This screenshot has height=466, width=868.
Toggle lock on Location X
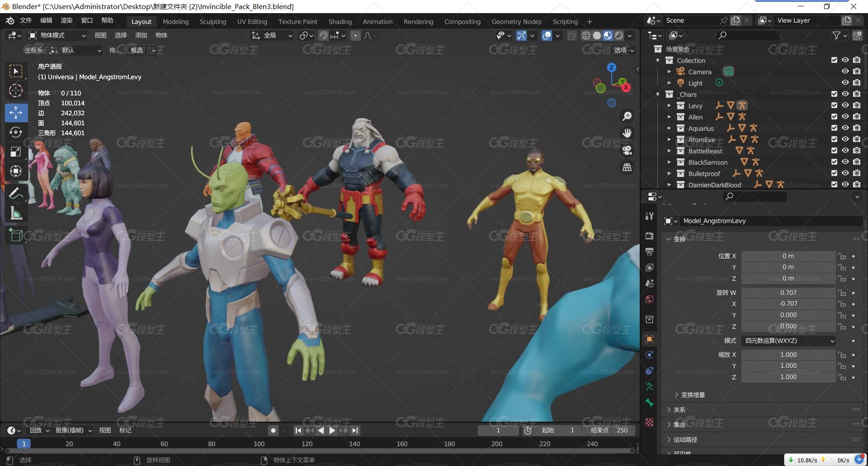[x=842, y=256]
